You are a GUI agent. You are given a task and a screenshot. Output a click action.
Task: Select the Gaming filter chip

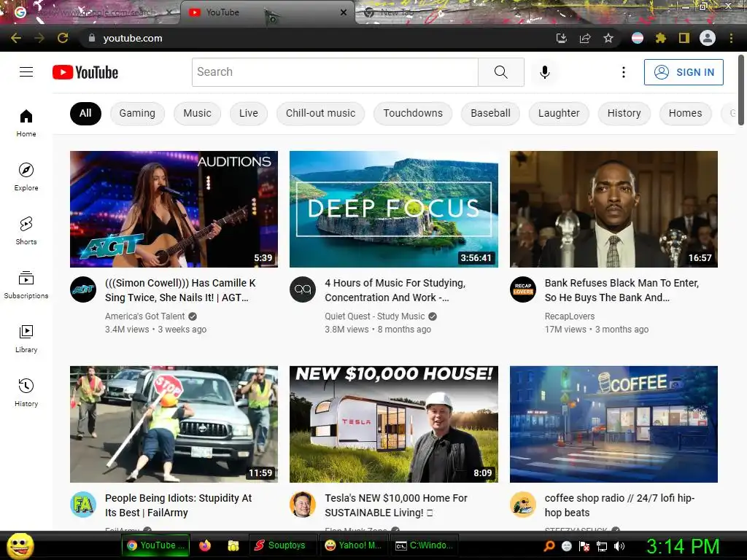click(x=137, y=113)
